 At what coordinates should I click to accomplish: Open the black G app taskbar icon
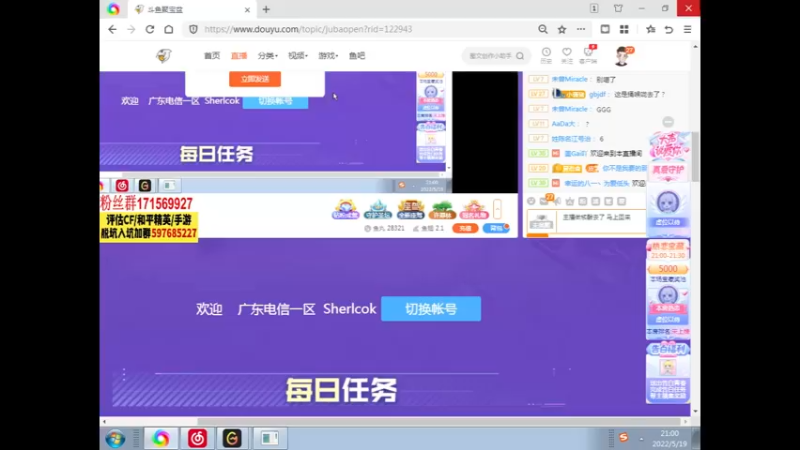pyautogui.click(x=232, y=439)
